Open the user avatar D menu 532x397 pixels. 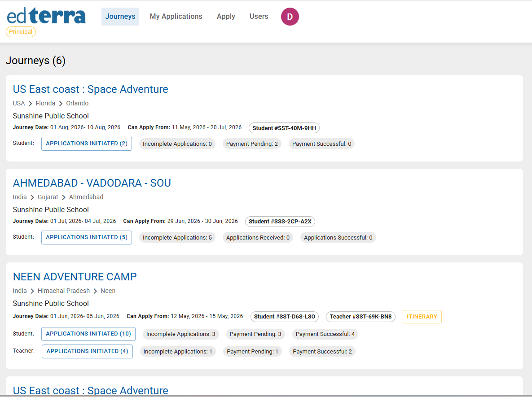(290, 17)
